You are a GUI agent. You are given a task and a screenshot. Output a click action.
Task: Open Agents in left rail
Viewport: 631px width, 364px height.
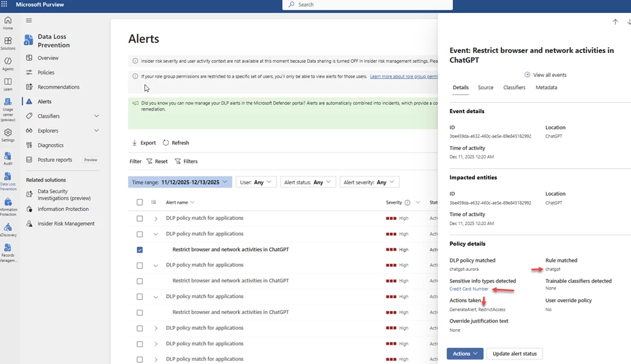point(8,63)
